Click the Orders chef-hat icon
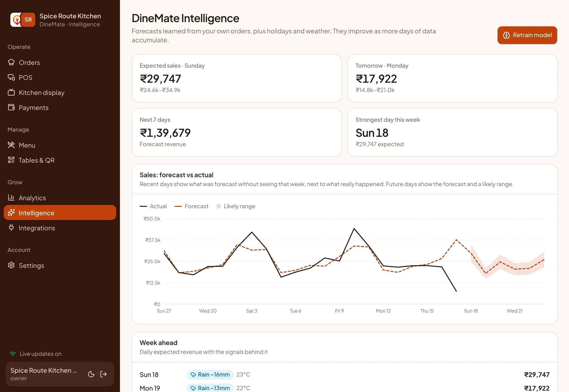The width and height of the screenshot is (569, 392). pyautogui.click(x=11, y=62)
